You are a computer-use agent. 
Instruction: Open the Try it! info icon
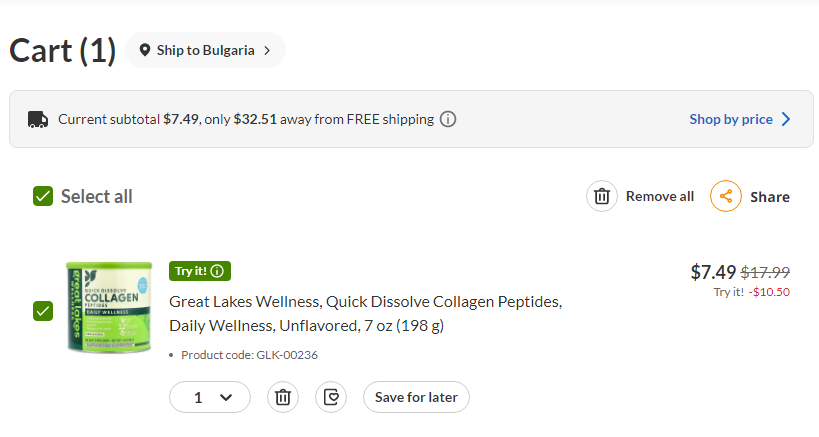click(x=217, y=271)
